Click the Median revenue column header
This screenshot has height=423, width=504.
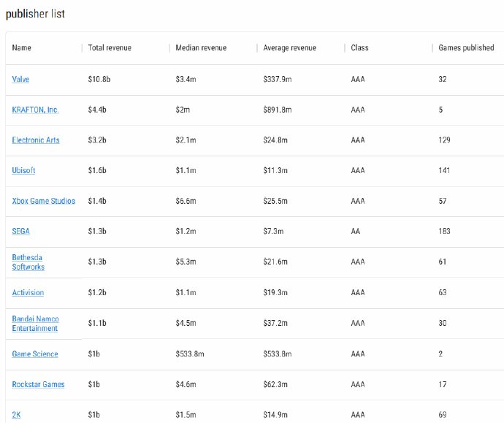coord(201,47)
